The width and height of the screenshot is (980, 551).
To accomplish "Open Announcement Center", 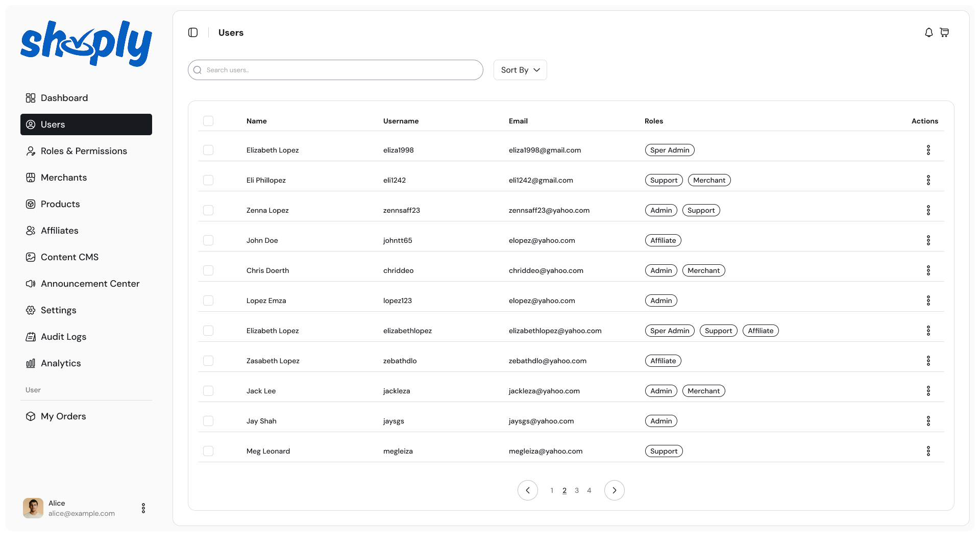I will point(86,284).
